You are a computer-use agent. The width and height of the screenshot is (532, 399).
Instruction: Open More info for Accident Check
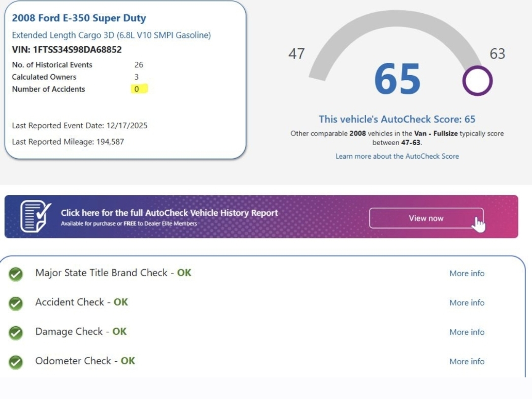coord(467,303)
